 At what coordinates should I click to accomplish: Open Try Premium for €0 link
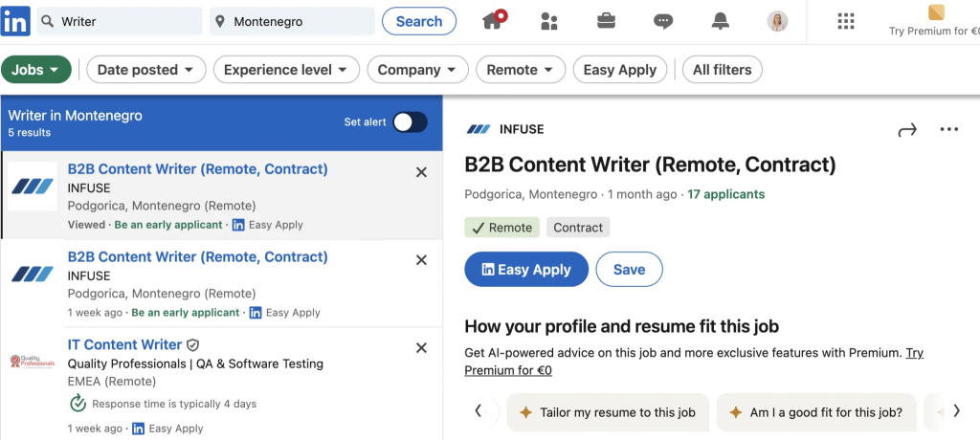coord(694,362)
